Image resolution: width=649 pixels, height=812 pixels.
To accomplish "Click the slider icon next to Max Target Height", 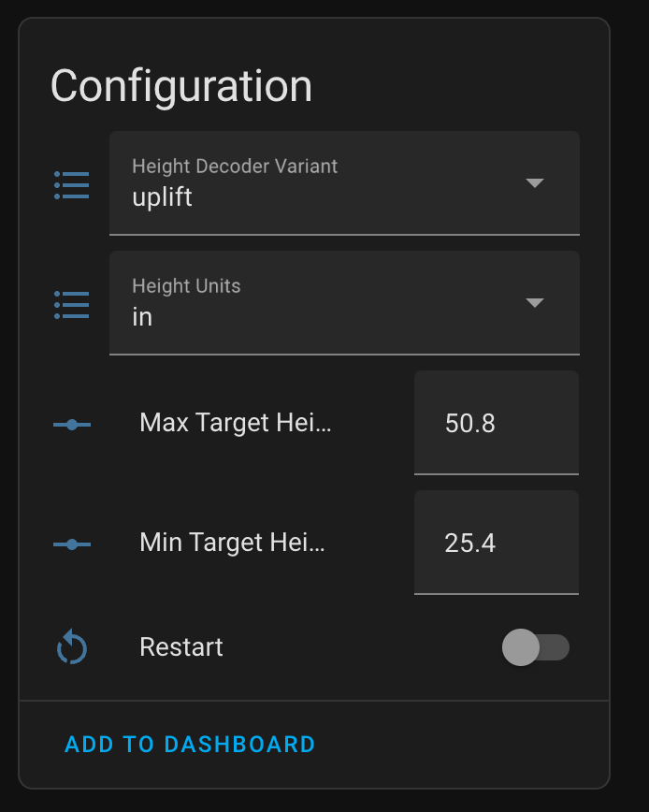I will [72, 425].
